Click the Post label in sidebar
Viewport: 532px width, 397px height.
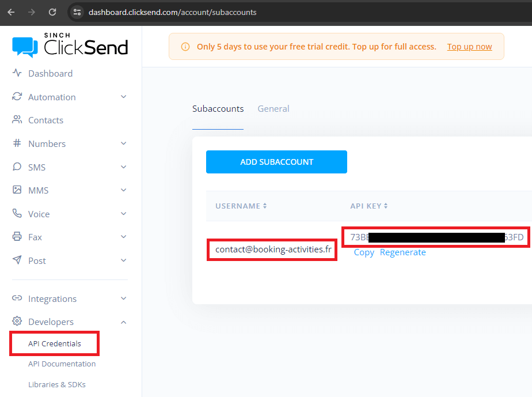pos(37,261)
